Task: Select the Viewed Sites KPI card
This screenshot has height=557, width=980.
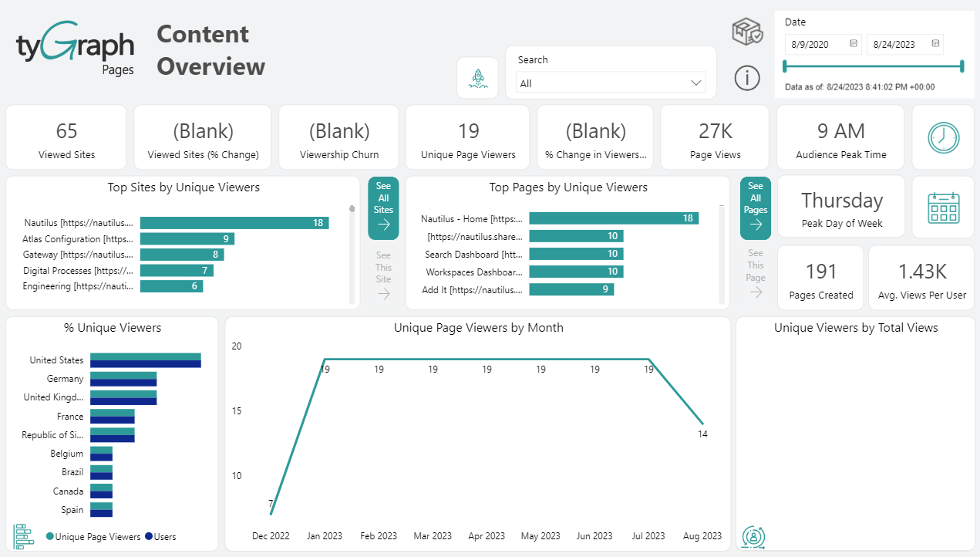Action: tap(66, 137)
